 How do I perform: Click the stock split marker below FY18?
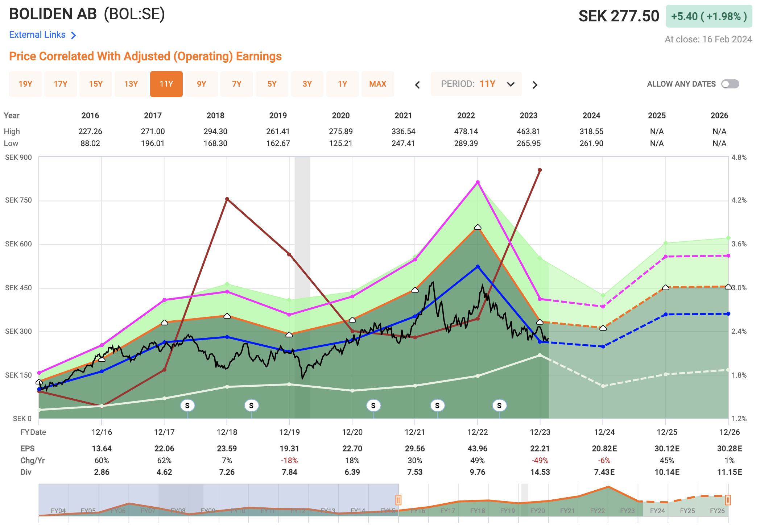[188, 406]
